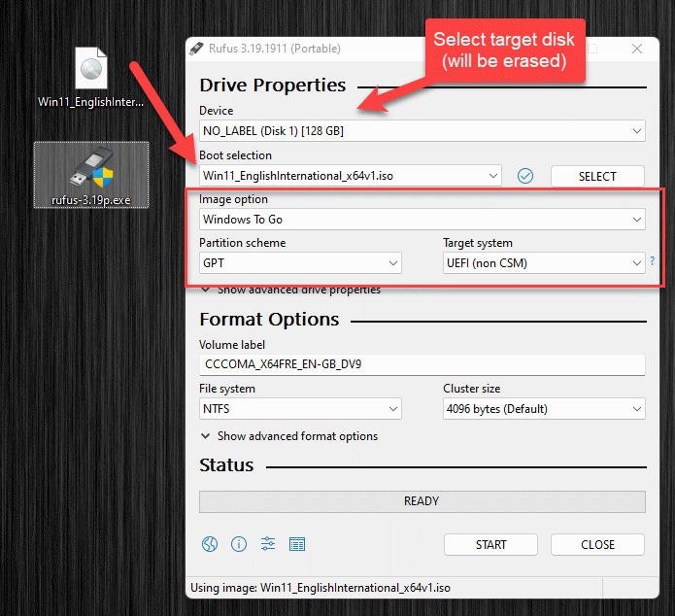Viewport: 675px width, 616px height.
Task: Open the settings sliders icon in Rufus
Action: [x=268, y=544]
